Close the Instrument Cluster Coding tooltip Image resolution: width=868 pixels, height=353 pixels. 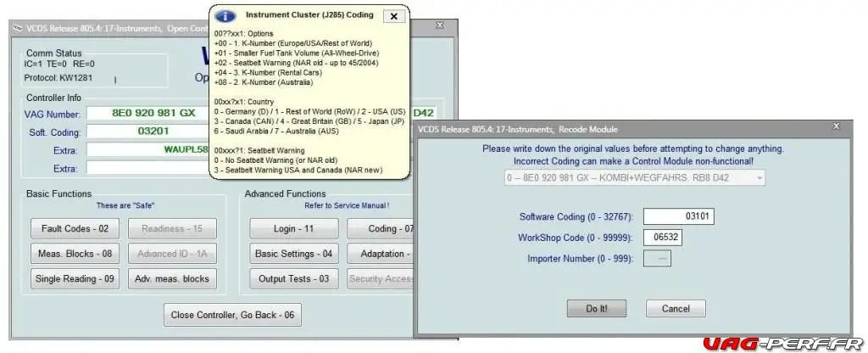[x=393, y=16]
